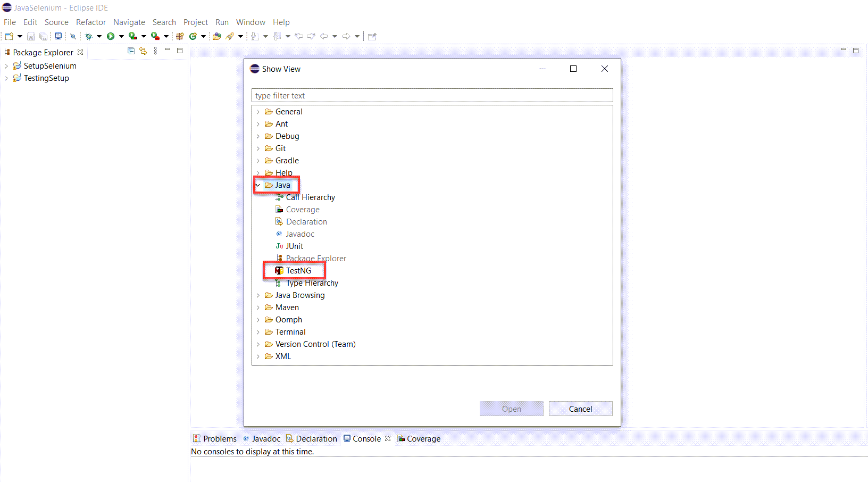
Task: Open the New dropdown arrow in toolbar
Action: 20,36
